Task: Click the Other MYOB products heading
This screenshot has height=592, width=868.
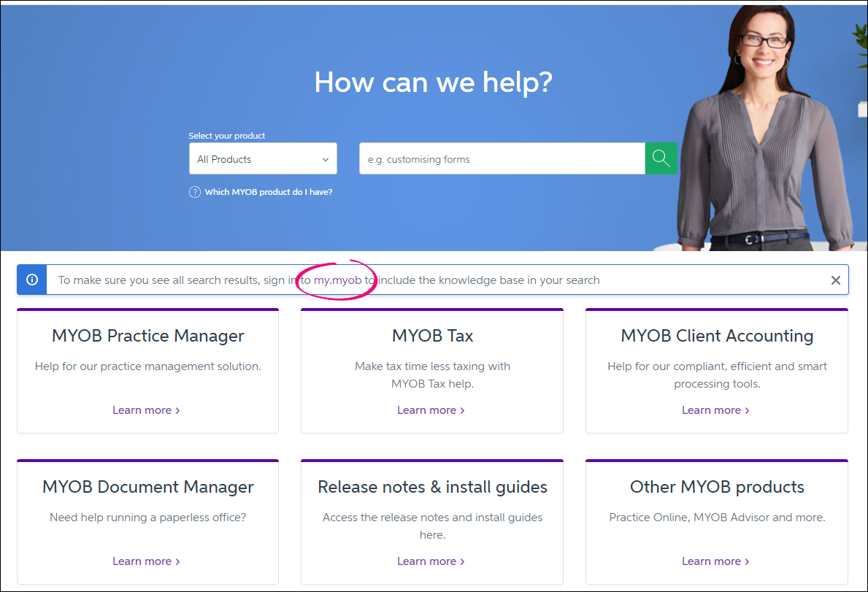Action: pyautogui.click(x=717, y=487)
